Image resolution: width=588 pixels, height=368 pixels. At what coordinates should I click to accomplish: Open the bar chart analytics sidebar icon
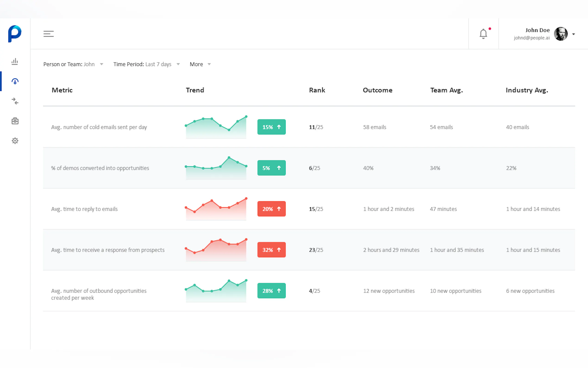pos(15,61)
